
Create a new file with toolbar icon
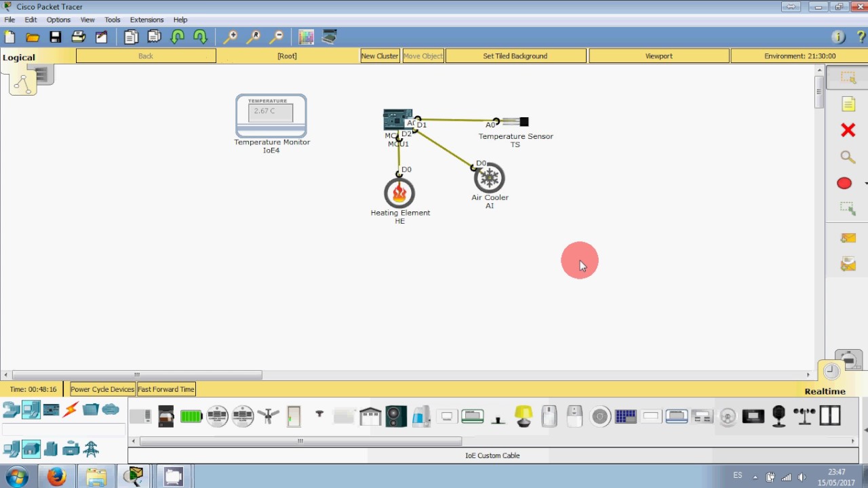[9, 37]
